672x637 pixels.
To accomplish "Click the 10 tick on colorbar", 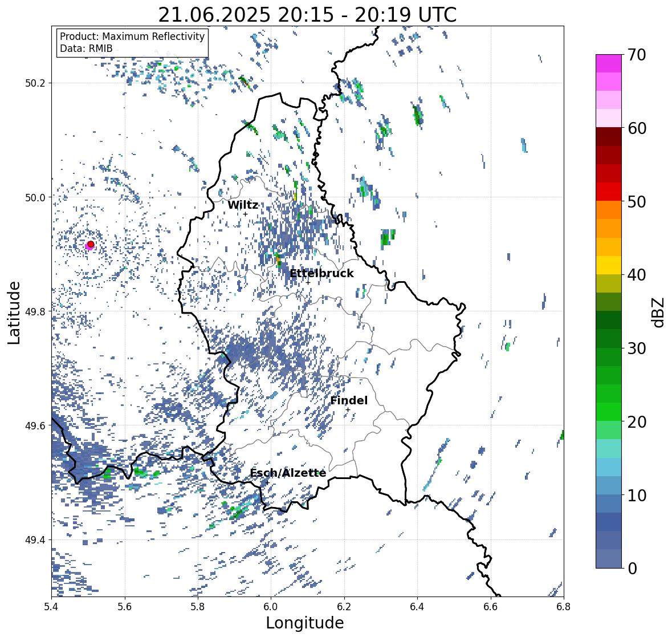I will [x=637, y=495].
